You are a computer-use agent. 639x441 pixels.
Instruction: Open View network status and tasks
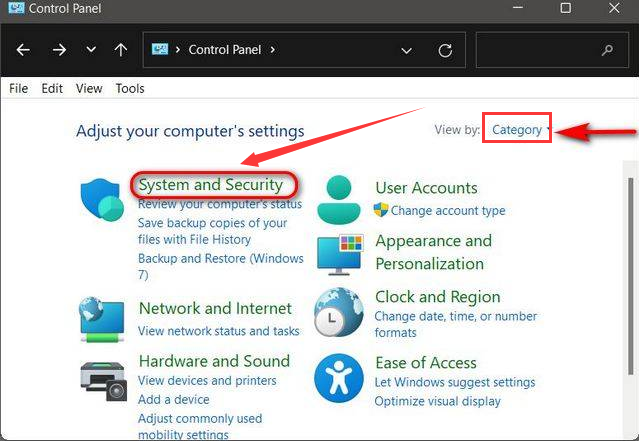[x=218, y=331]
